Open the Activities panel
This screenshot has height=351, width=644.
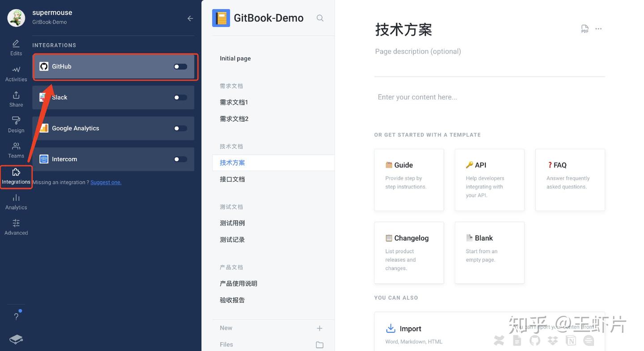click(x=16, y=73)
